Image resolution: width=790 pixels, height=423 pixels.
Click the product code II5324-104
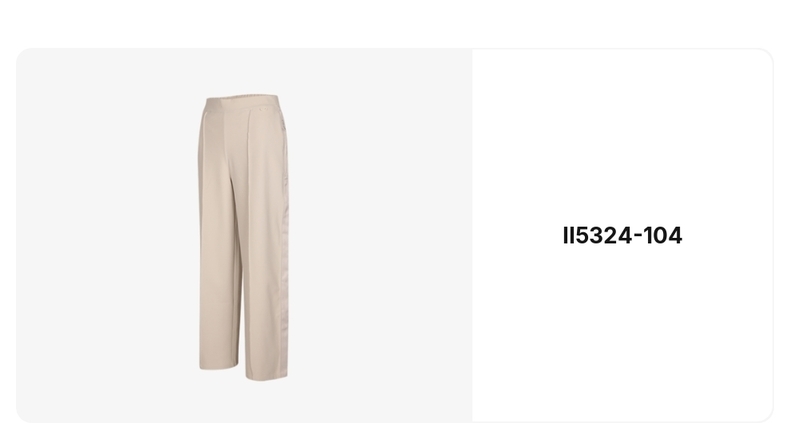click(622, 236)
